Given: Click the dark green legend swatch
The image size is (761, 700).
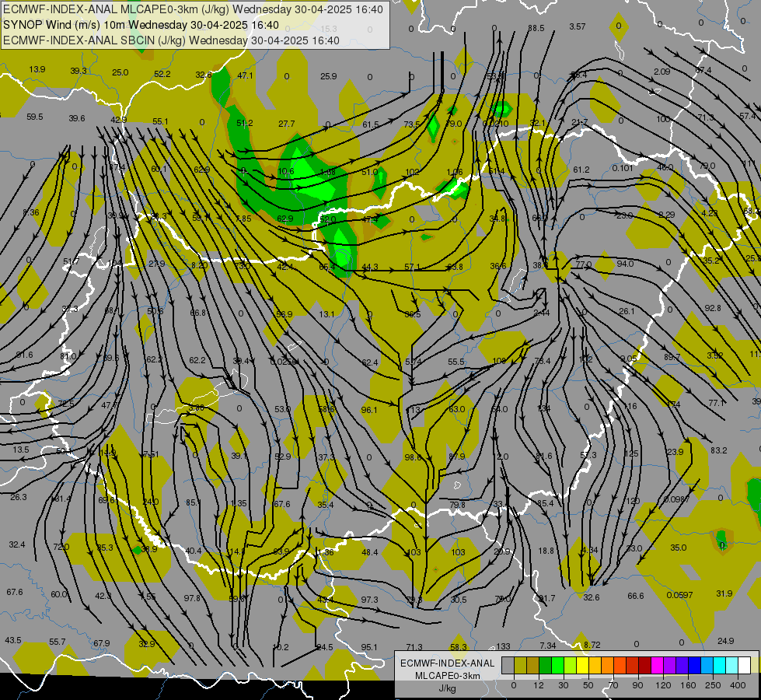Looking at the screenshot, I should pos(545,666).
